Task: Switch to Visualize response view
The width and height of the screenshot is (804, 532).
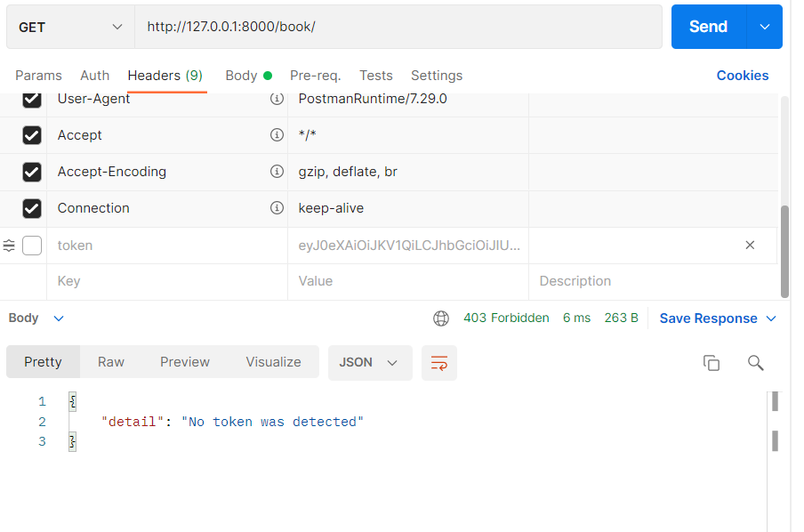Action: click(273, 362)
